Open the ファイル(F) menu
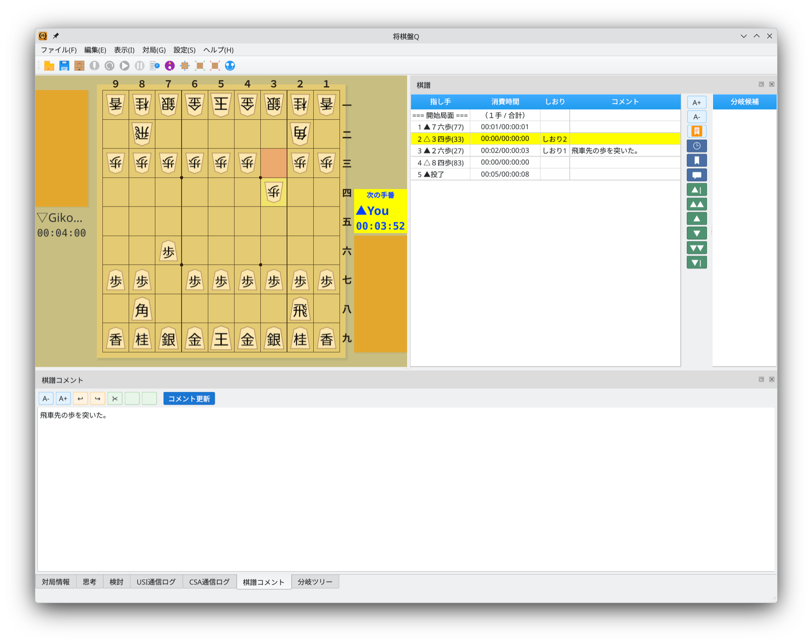The height and width of the screenshot is (644, 812). coord(59,50)
